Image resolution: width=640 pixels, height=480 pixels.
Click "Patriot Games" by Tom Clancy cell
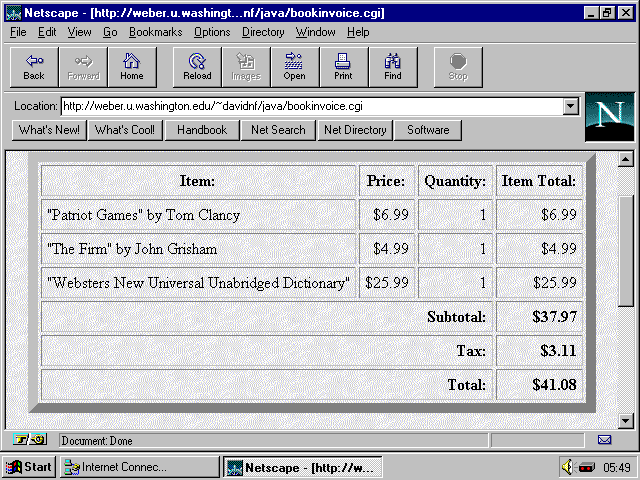(x=198, y=215)
